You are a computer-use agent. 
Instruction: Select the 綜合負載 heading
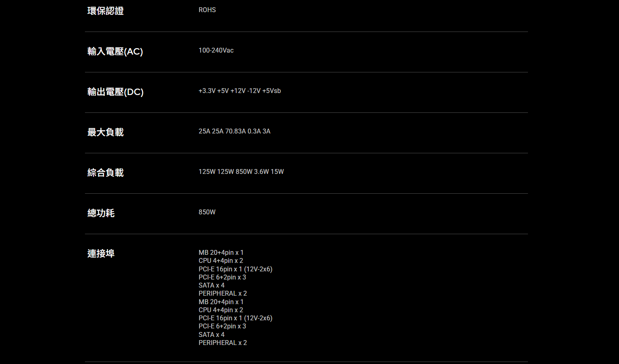(x=106, y=173)
